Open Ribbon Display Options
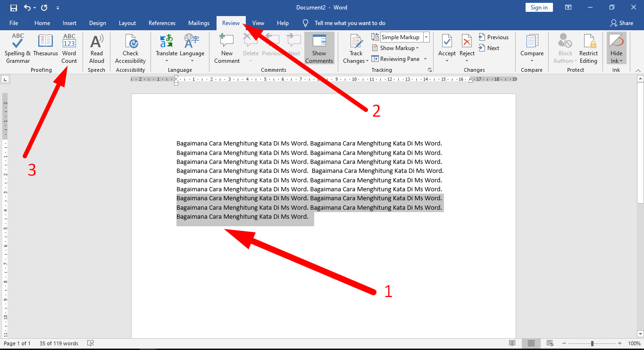This screenshot has height=350, width=644. tap(569, 8)
